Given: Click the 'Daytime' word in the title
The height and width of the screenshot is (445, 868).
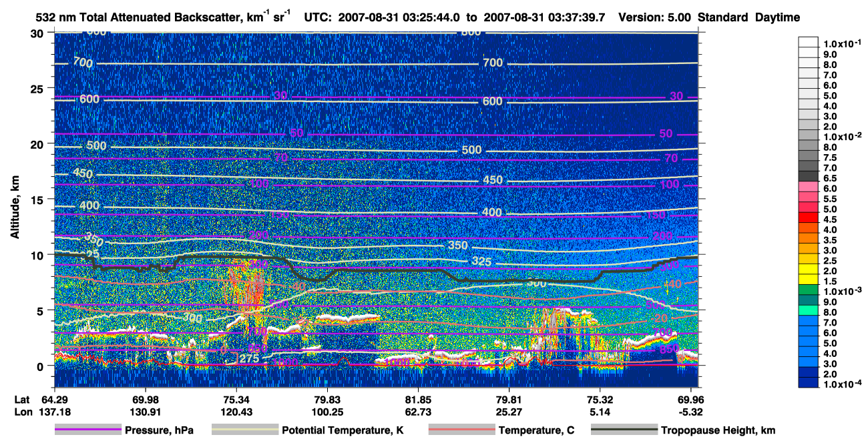Looking at the screenshot, I should click(x=778, y=18).
